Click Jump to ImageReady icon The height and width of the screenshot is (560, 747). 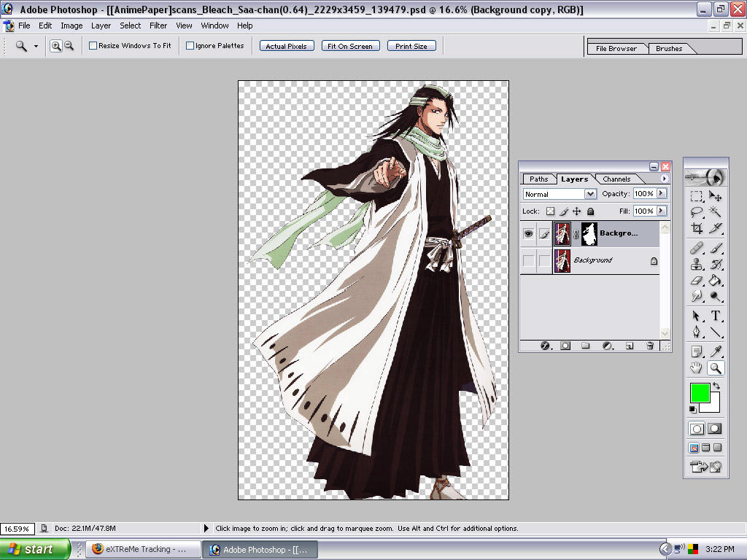tap(706, 467)
